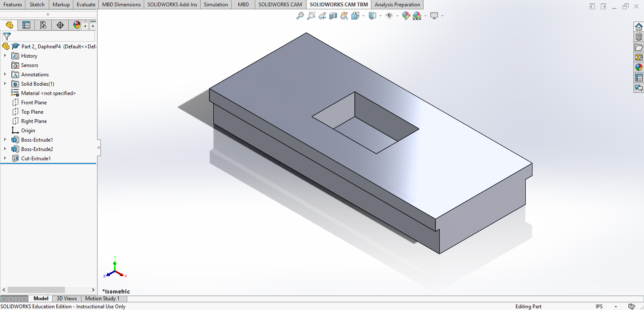The width and height of the screenshot is (644, 310).
Task: Open the SOLIDWORKS Add-Ins tab
Action: 173,5
